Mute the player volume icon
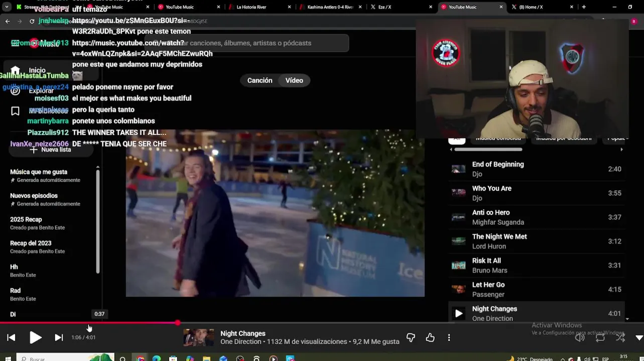The height and width of the screenshot is (361, 644). coord(580,337)
